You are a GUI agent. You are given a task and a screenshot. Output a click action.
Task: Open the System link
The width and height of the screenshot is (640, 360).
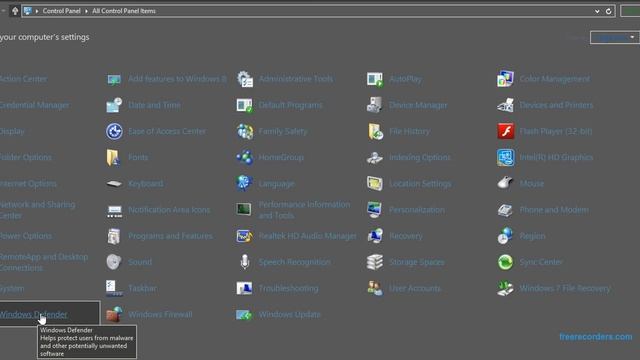tap(12, 288)
